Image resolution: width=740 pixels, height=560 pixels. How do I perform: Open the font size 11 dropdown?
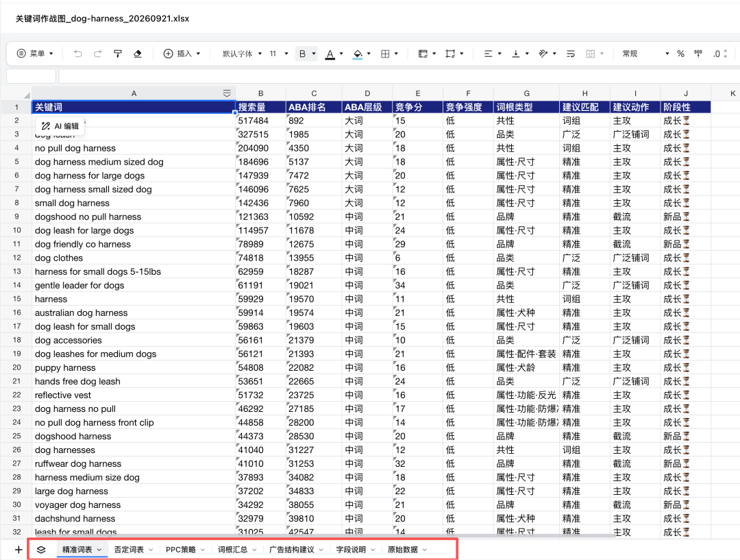pyautogui.click(x=278, y=54)
